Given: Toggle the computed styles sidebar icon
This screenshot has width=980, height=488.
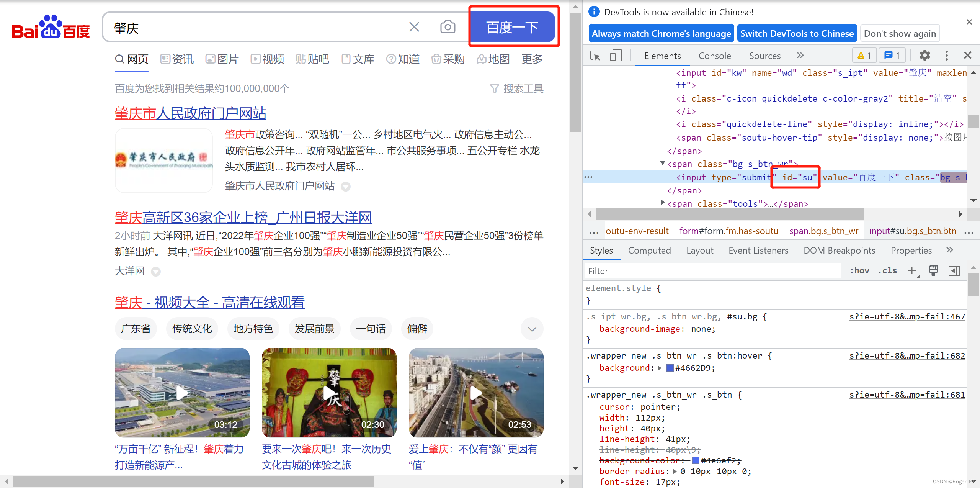Looking at the screenshot, I should coord(954,271).
